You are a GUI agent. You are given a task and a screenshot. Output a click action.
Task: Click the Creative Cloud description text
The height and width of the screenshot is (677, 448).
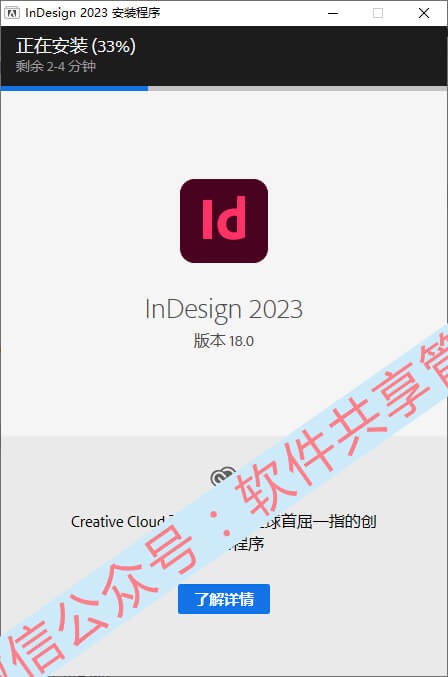[x=224, y=533]
